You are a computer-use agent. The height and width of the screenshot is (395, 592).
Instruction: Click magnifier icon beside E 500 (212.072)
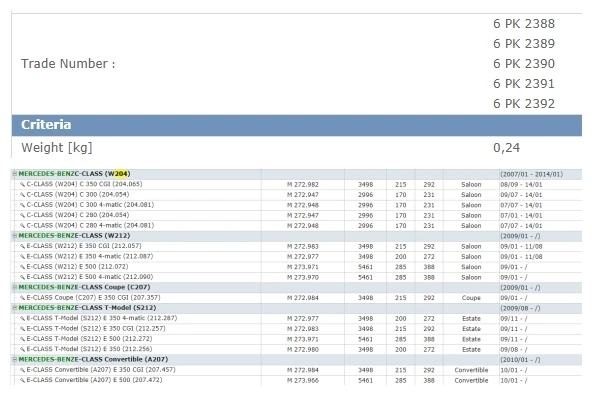(22, 267)
